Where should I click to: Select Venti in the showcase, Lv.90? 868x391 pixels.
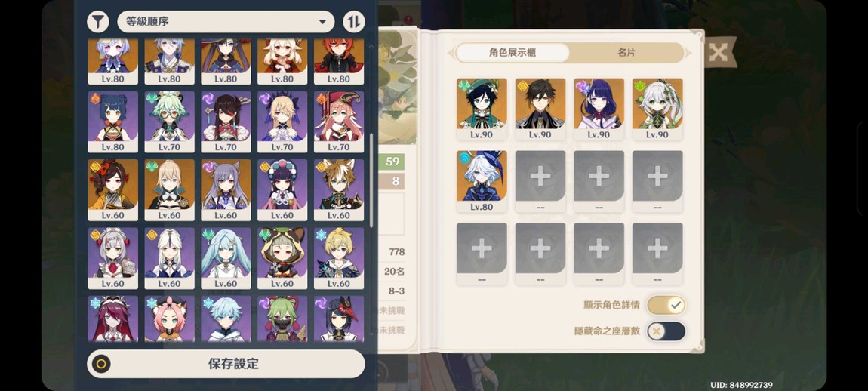(x=482, y=109)
